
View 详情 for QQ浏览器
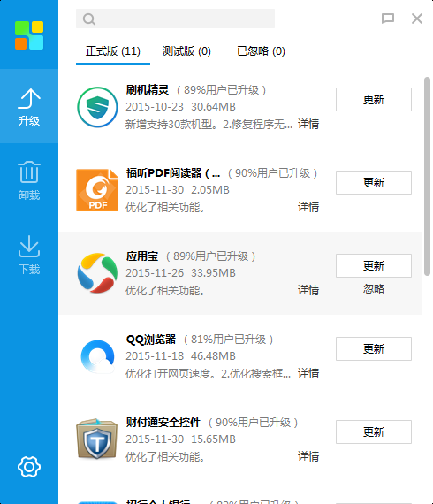[308, 373]
